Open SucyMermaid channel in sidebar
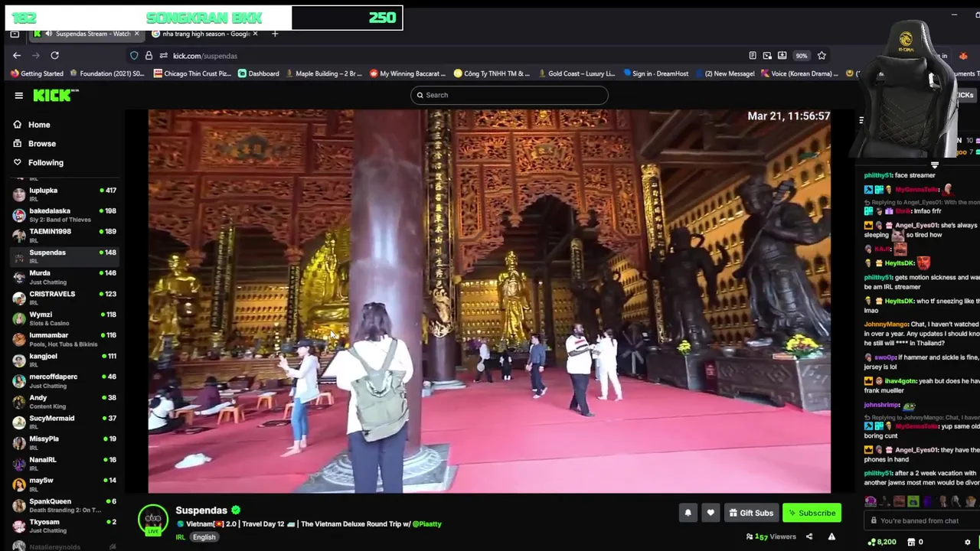The height and width of the screenshot is (551, 980). (x=64, y=422)
